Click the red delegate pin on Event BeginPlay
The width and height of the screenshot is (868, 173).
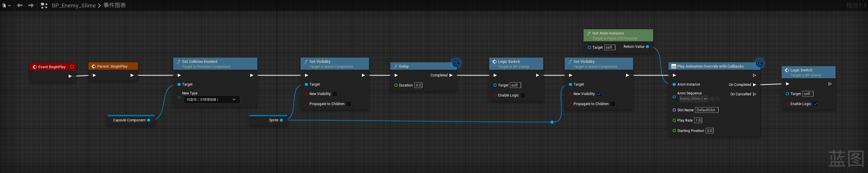pyautogui.click(x=72, y=66)
